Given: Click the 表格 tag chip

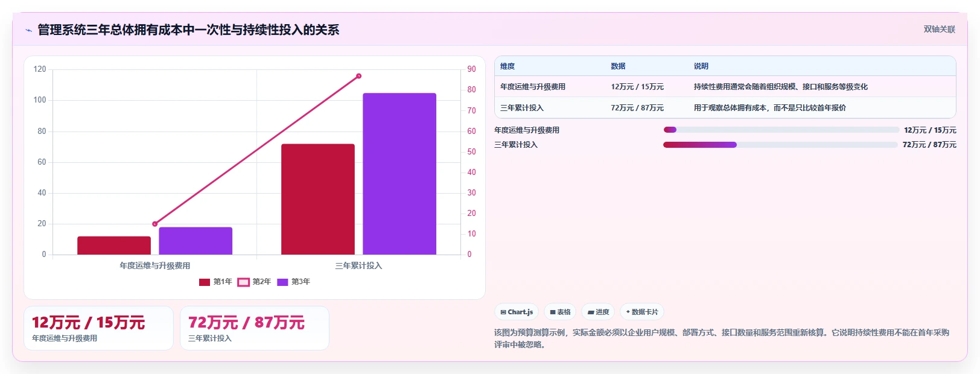Looking at the screenshot, I should pyautogui.click(x=560, y=312).
